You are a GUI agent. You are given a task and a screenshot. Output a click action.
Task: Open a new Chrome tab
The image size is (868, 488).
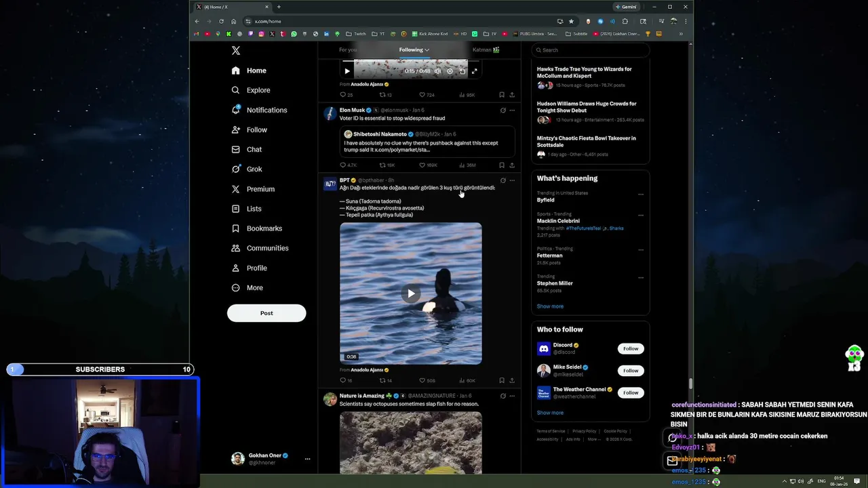(x=279, y=7)
